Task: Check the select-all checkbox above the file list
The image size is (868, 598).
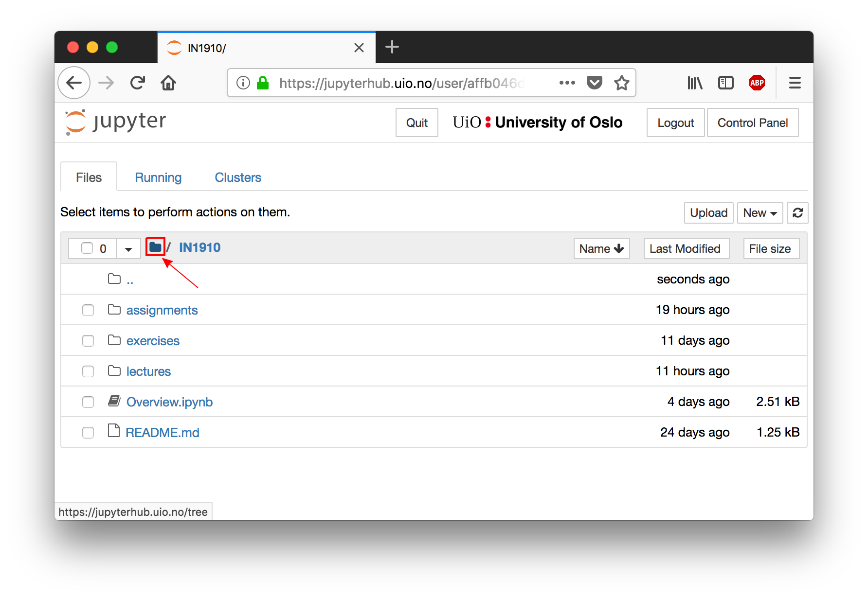Action: pyautogui.click(x=86, y=248)
